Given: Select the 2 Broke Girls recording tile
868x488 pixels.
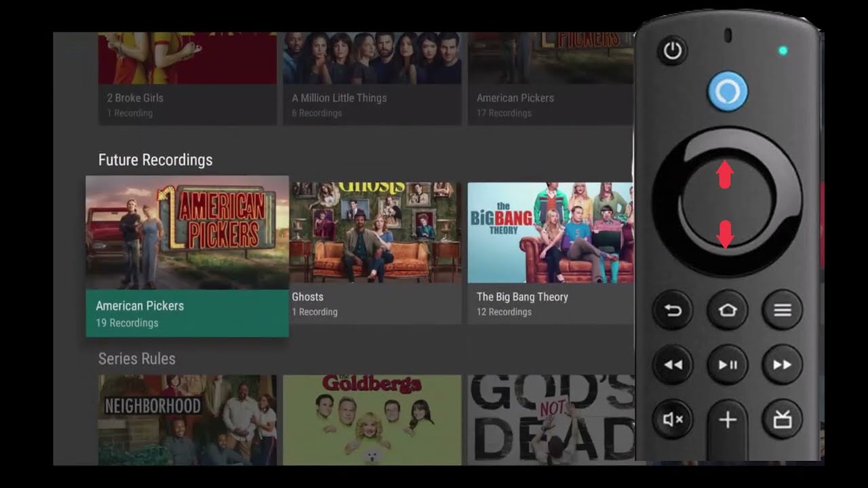Looking at the screenshot, I should [187, 78].
